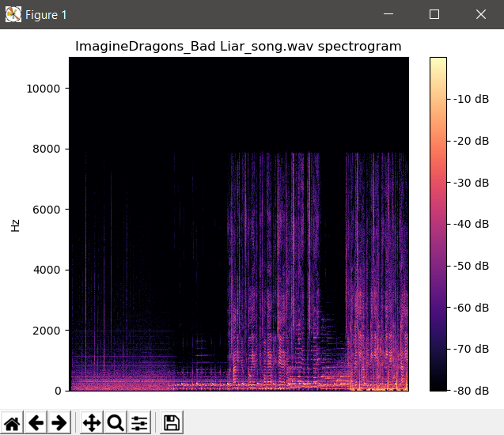This screenshot has height=435, width=504.
Task: Click the 4000 y-axis tick label
Action: (x=46, y=270)
